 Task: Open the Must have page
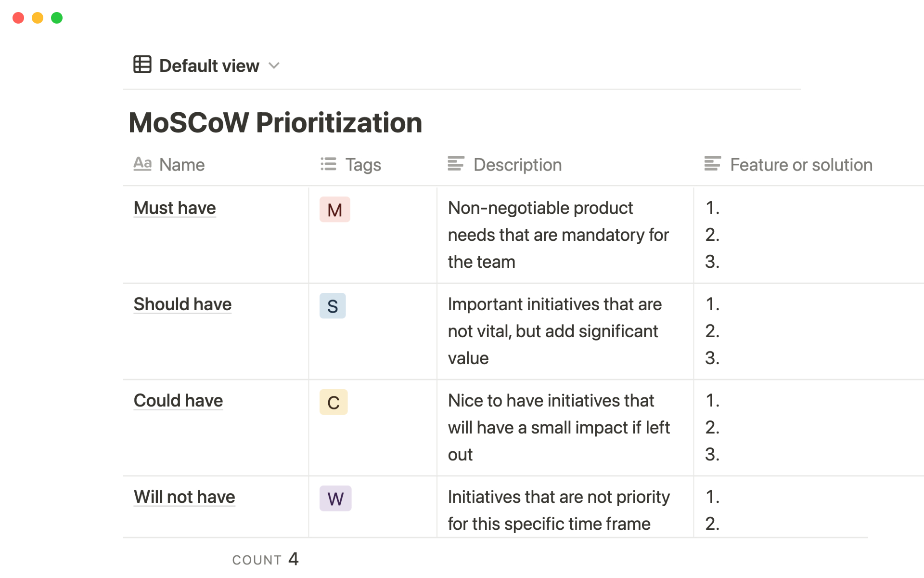pos(175,208)
